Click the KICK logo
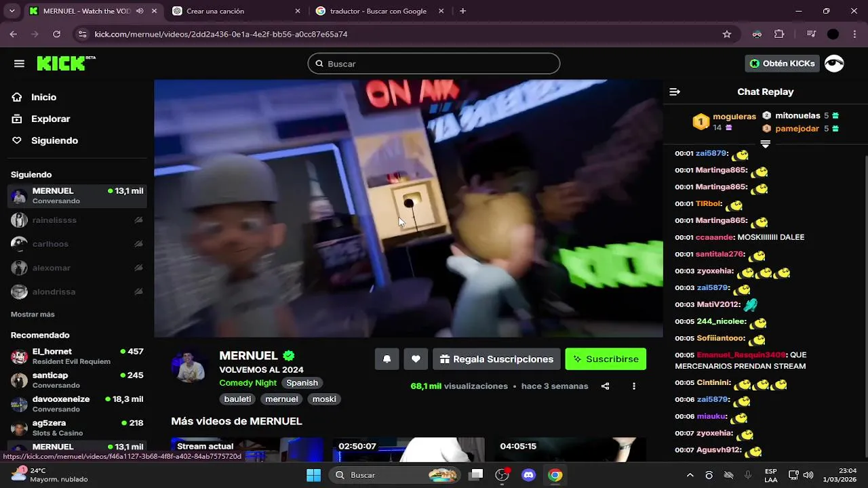The image size is (868, 488). click(x=65, y=63)
